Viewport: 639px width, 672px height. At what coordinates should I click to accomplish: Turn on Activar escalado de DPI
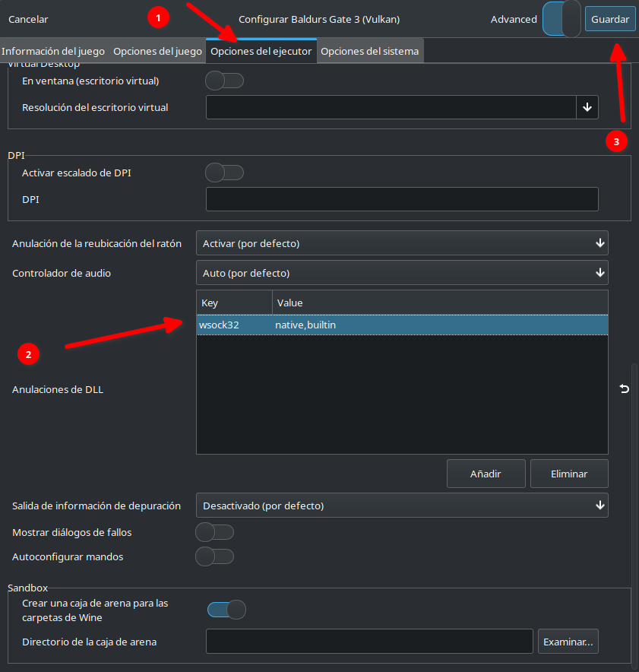224,173
